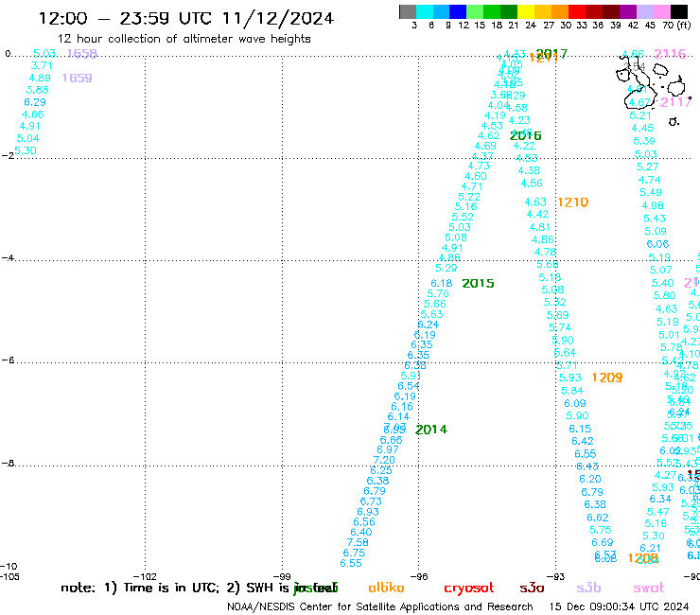Viewport: 700px width, 615px height.
Task: Click longitude axis label -102
Action: [145, 576]
